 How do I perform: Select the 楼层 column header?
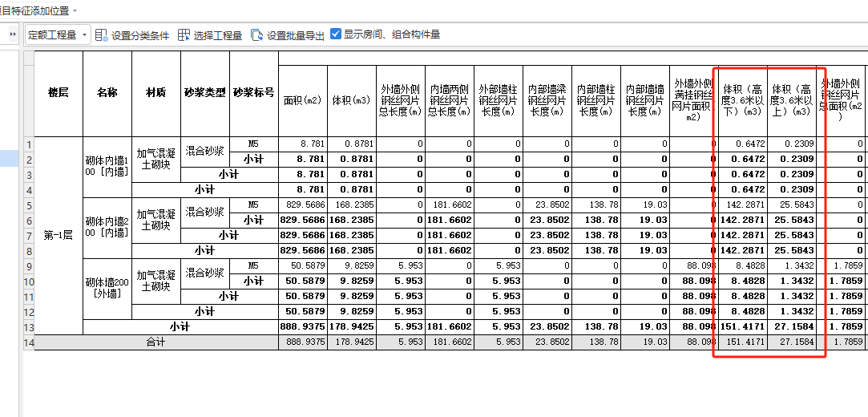click(59, 94)
